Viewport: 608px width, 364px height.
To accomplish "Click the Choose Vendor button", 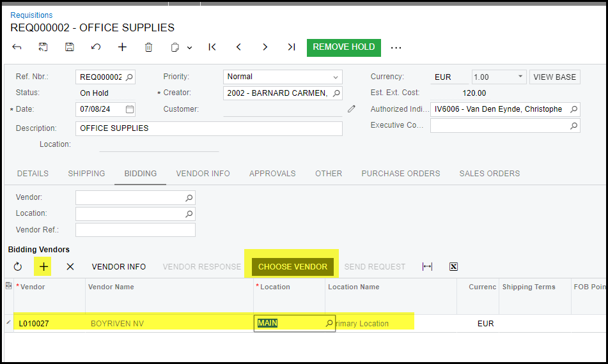I will (292, 267).
